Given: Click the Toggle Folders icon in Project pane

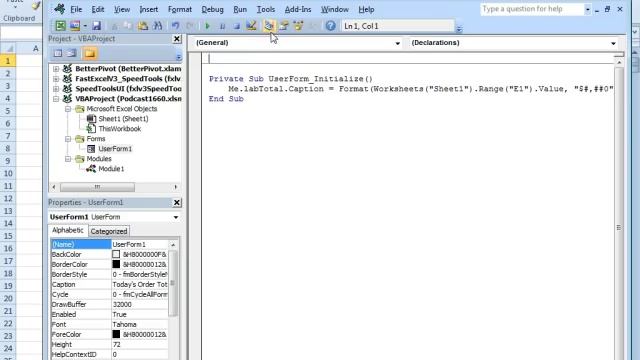Looking at the screenshot, I should pos(90,53).
